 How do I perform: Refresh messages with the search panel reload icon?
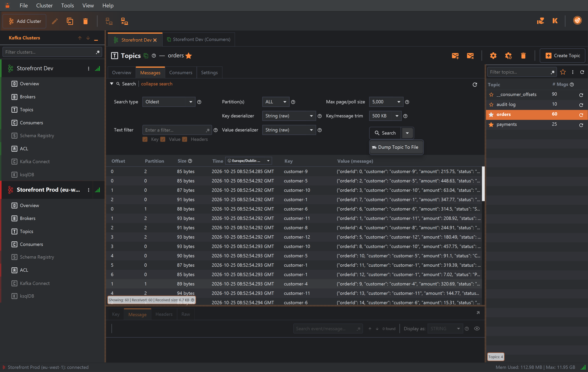(475, 85)
